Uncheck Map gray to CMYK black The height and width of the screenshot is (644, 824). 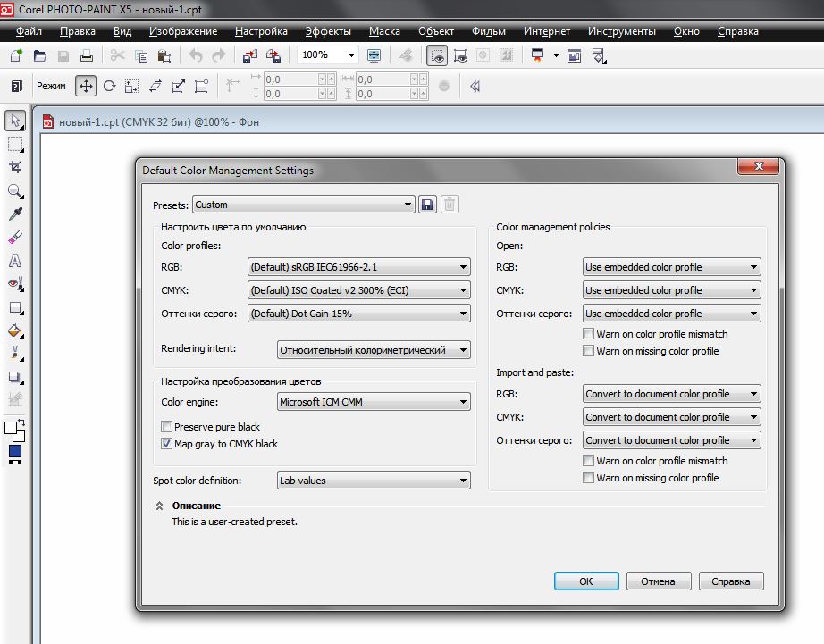click(x=166, y=443)
